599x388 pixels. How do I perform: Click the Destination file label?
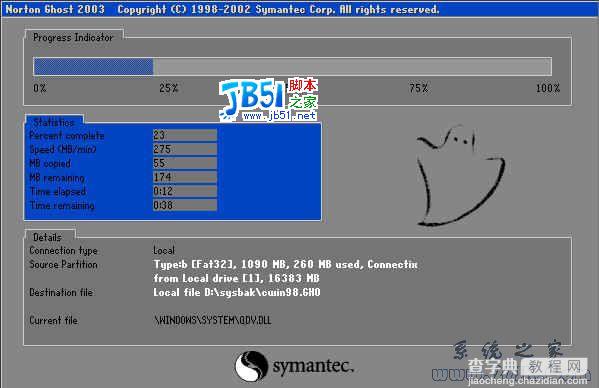click(61, 293)
